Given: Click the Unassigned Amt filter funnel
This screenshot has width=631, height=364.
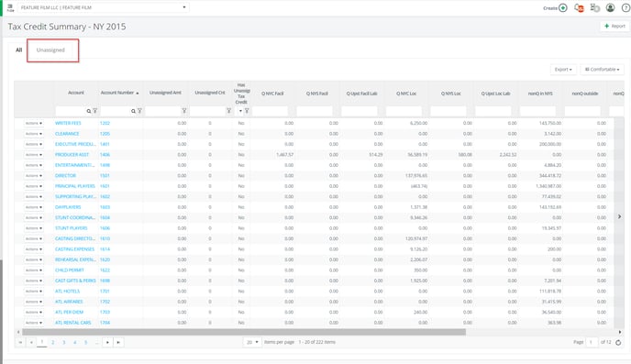Looking at the screenshot, I should click(184, 111).
